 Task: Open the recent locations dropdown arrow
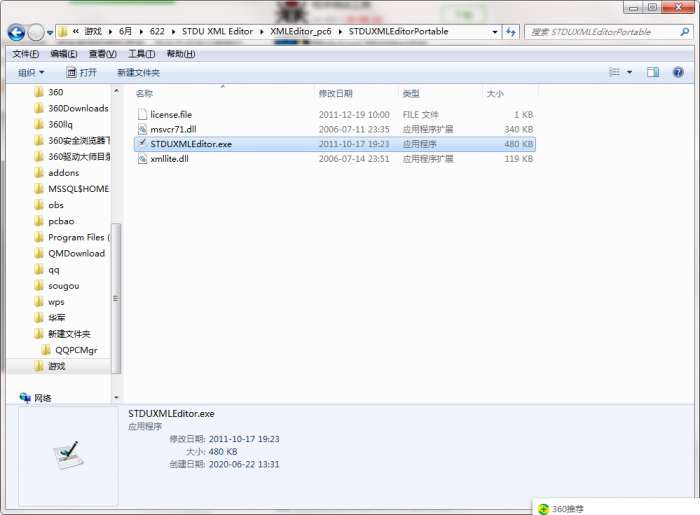coord(50,33)
